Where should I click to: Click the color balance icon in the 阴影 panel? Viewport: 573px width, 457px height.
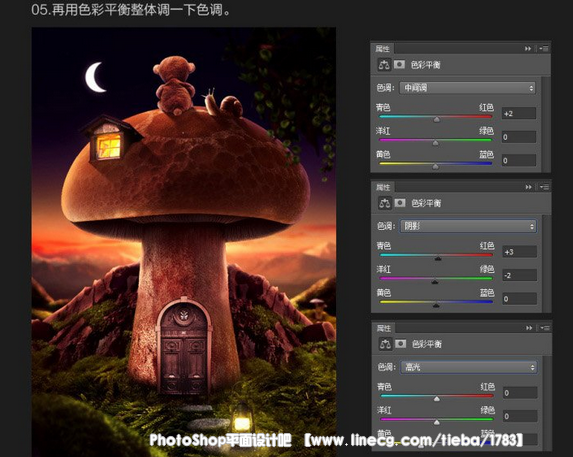tap(384, 203)
